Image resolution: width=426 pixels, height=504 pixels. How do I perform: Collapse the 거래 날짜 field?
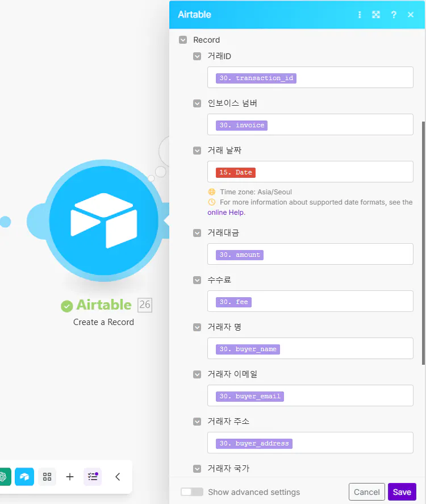tap(197, 151)
